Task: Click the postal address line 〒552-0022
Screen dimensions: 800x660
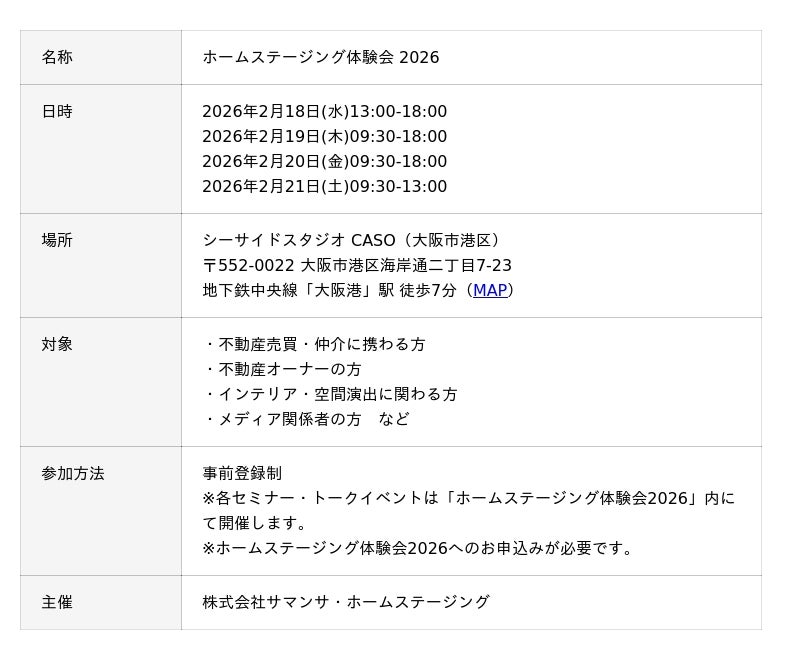Action: point(356,265)
